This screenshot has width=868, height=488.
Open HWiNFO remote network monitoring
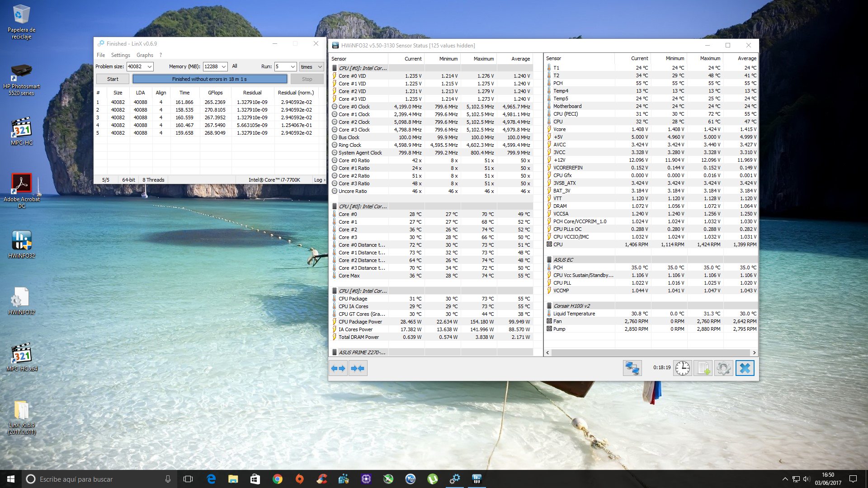[632, 368]
